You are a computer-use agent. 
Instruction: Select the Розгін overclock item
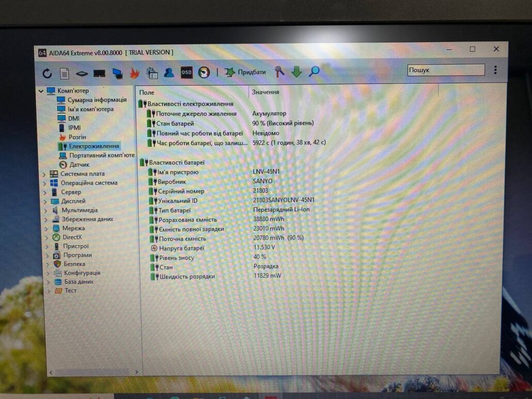(77, 137)
